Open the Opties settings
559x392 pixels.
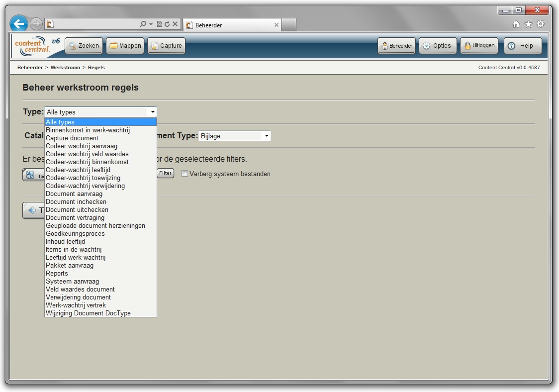pyautogui.click(x=437, y=46)
